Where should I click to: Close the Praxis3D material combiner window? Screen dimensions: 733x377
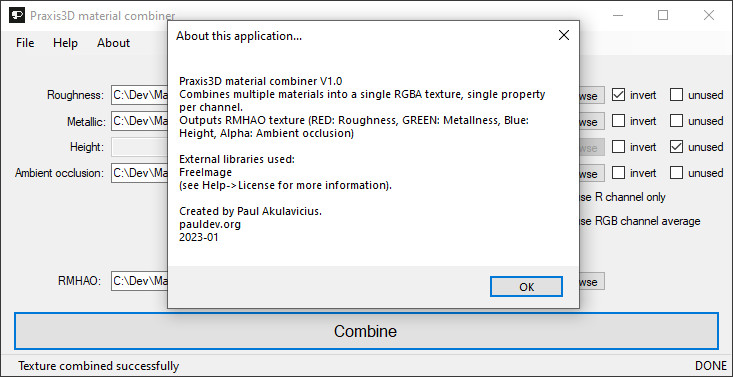[709, 15]
